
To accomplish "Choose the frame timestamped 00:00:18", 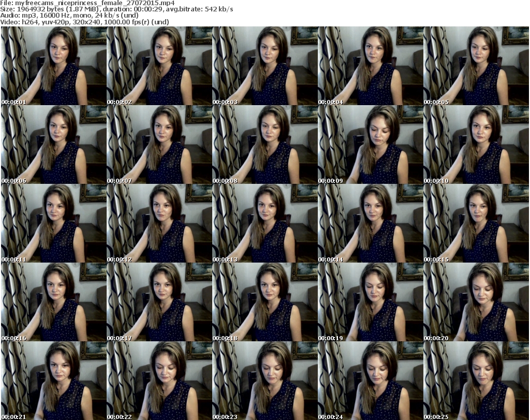I will point(264,302).
